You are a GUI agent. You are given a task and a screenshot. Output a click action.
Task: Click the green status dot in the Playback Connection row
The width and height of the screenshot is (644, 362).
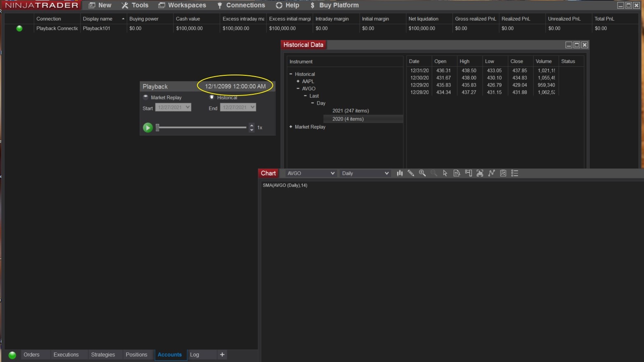pos(19,28)
